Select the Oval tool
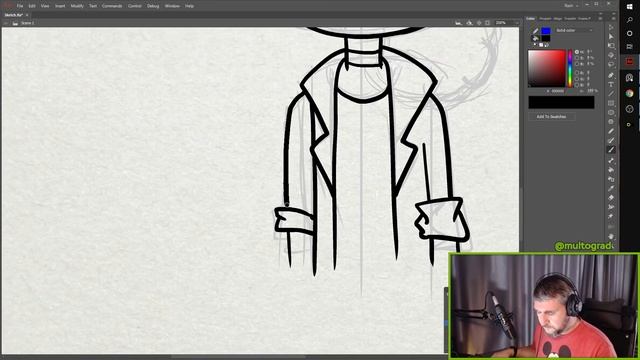 point(611,113)
